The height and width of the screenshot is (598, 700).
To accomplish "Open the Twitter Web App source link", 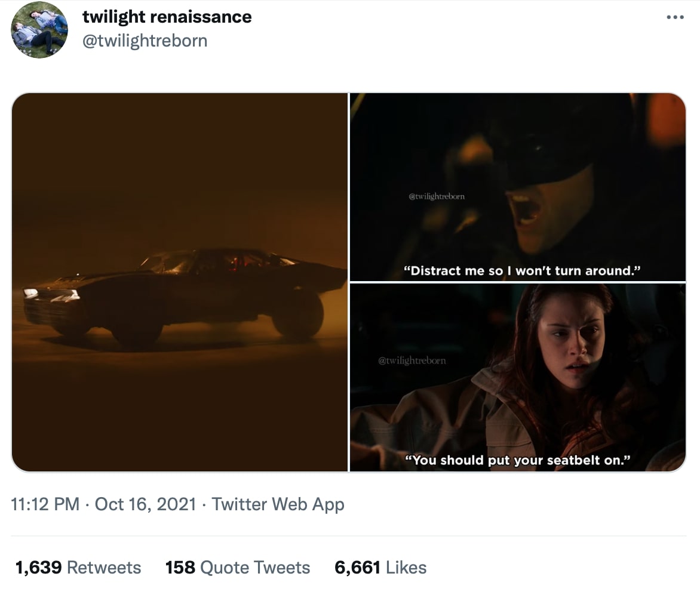I will coord(278,504).
